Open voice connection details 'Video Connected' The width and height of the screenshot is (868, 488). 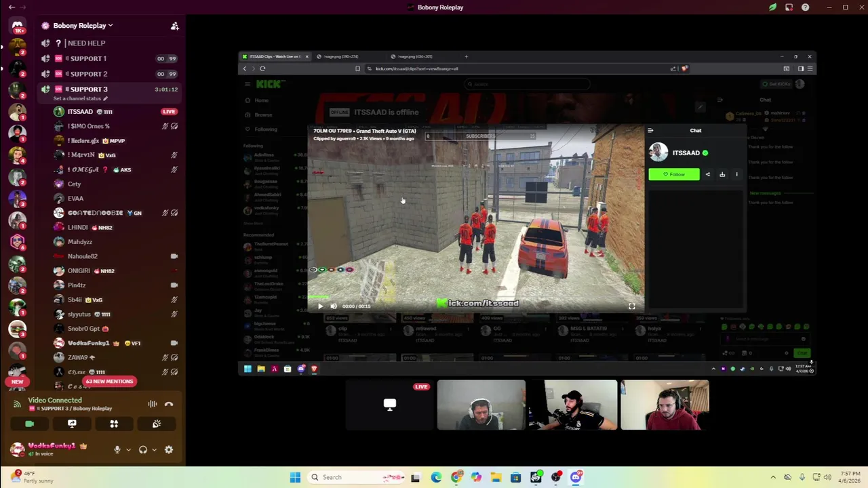[x=55, y=401]
